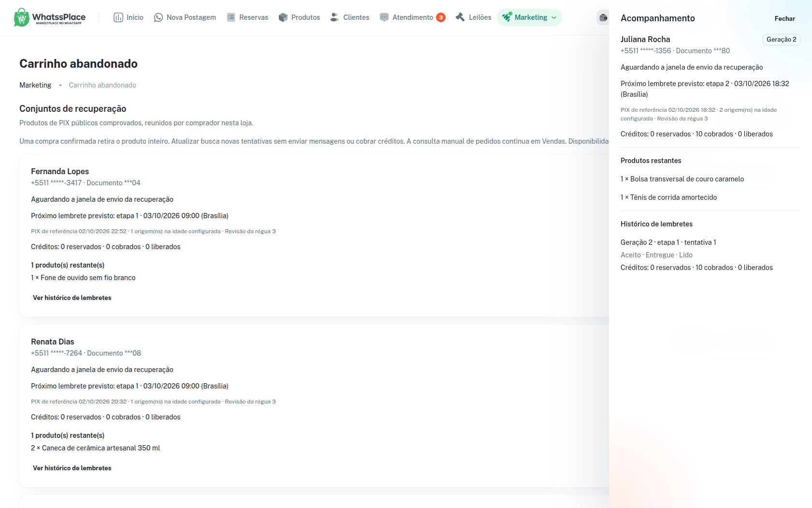Click the red 3 badge beside Atendimento
Image resolution: width=812 pixels, height=508 pixels.
(x=441, y=17)
